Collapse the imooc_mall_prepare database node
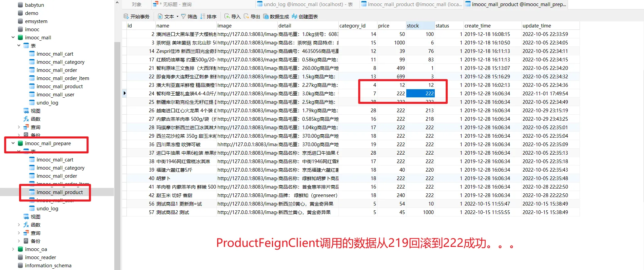This screenshot has height=270, width=644. 13,143
